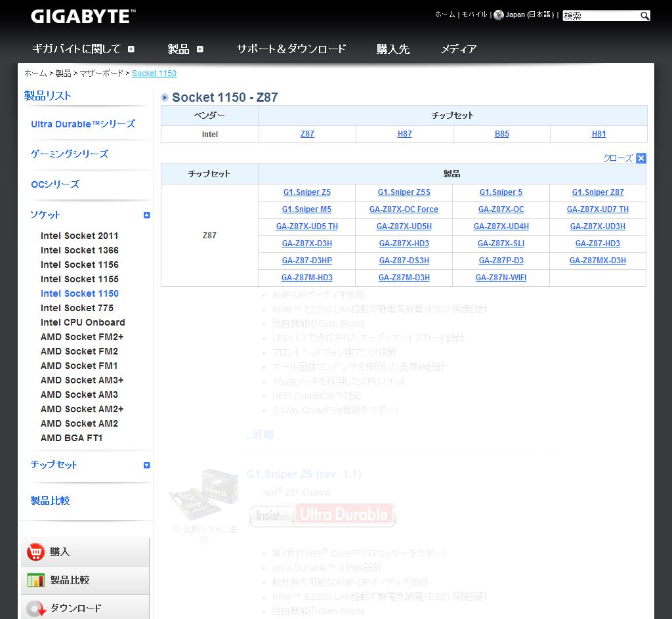Click the GIGABYTE logo
672x619 pixels.
(x=83, y=16)
